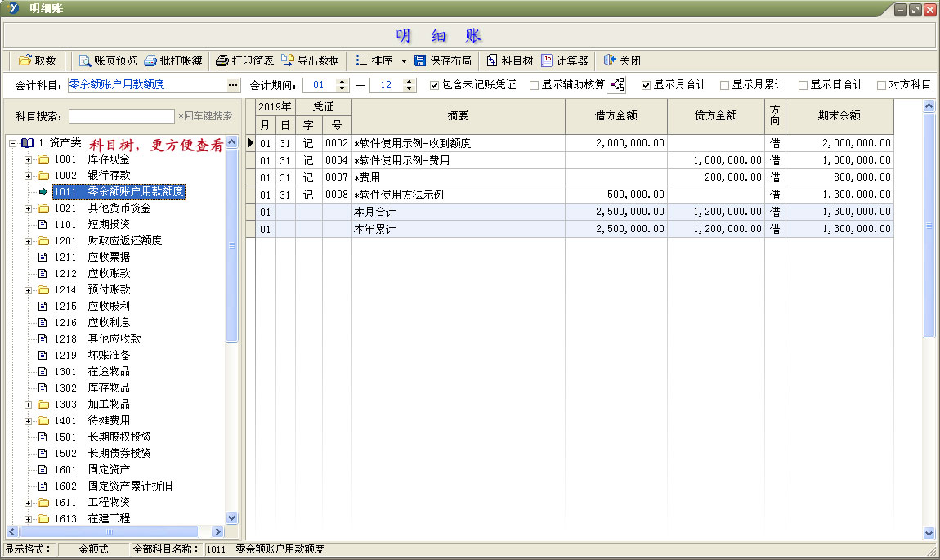Screen dimensions: 940x560
Task: Click the 借方金额 column header
Action: pyautogui.click(x=615, y=116)
